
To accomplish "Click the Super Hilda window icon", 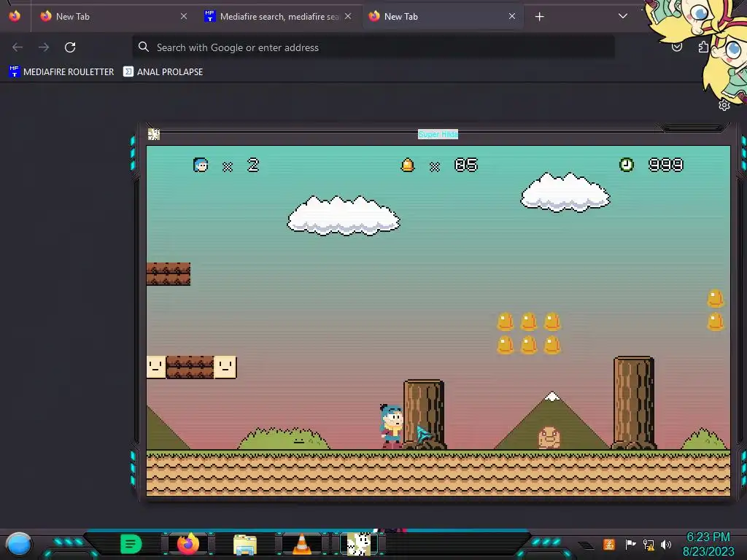I will pos(153,134).
